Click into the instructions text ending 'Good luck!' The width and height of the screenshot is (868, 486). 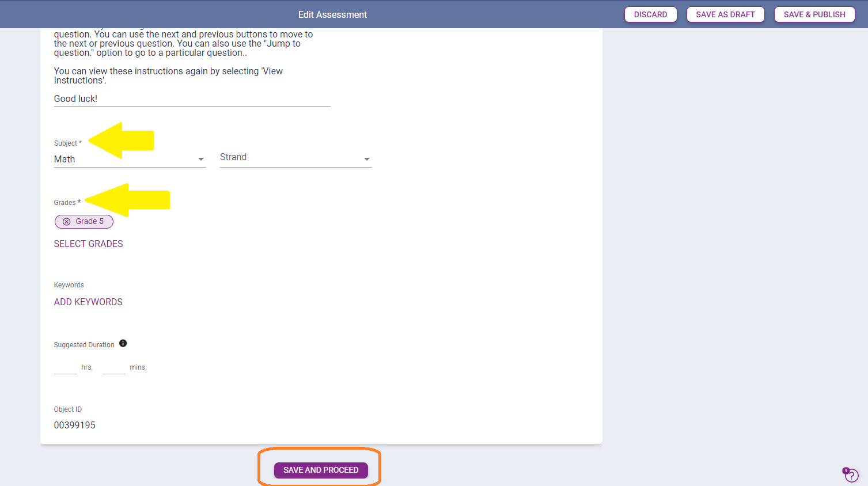[76, 98]
